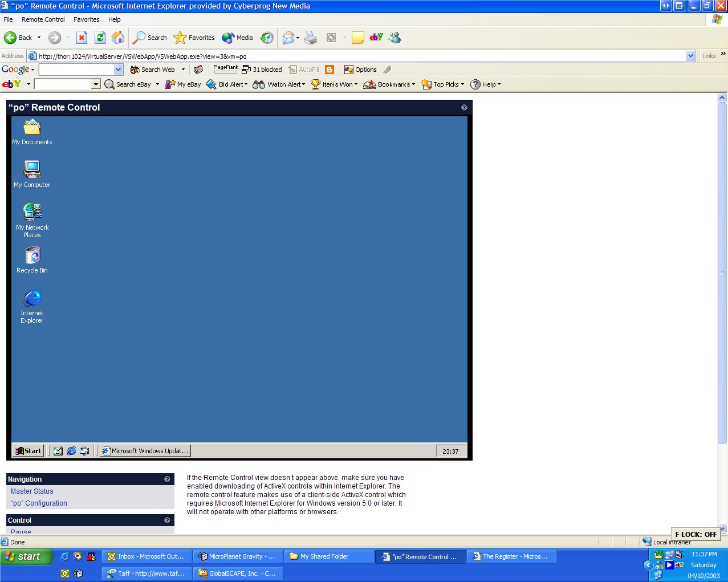Open help icon in Remote Control header

coord(464,107)
